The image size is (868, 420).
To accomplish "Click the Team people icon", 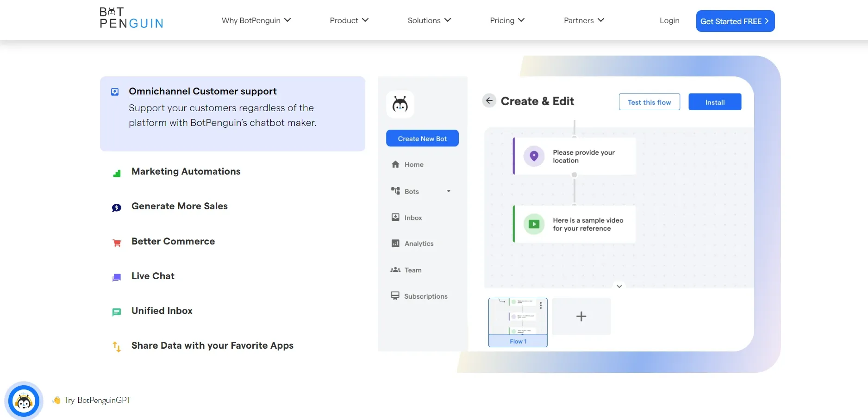I will 395,270.
